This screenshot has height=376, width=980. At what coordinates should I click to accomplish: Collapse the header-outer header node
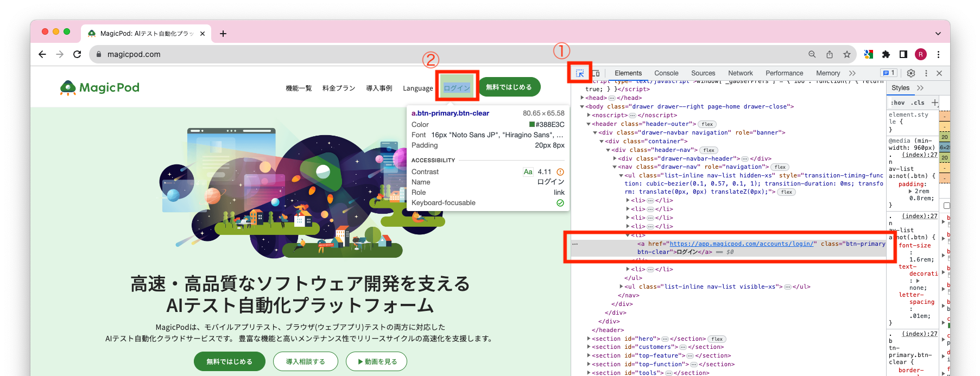(589, 124)
